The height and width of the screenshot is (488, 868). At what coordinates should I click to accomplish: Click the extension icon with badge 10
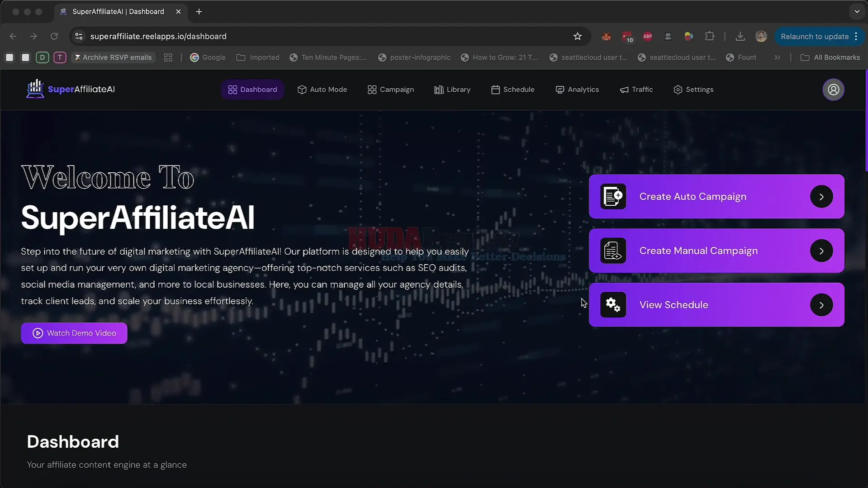click(x=627, y=37)
